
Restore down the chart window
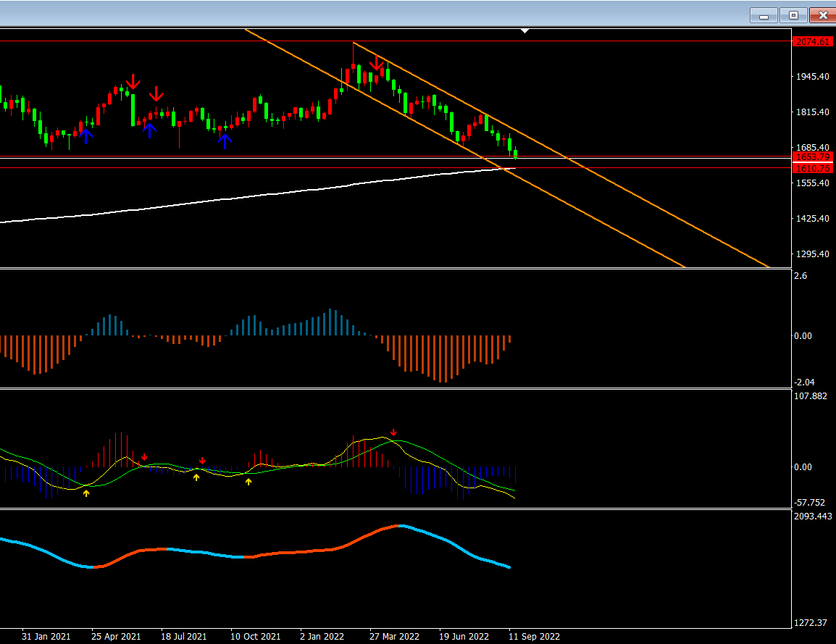click(793, 15)
